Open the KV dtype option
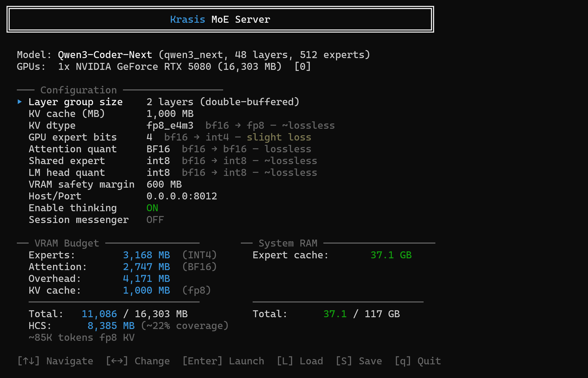 (x=52, y=125)
